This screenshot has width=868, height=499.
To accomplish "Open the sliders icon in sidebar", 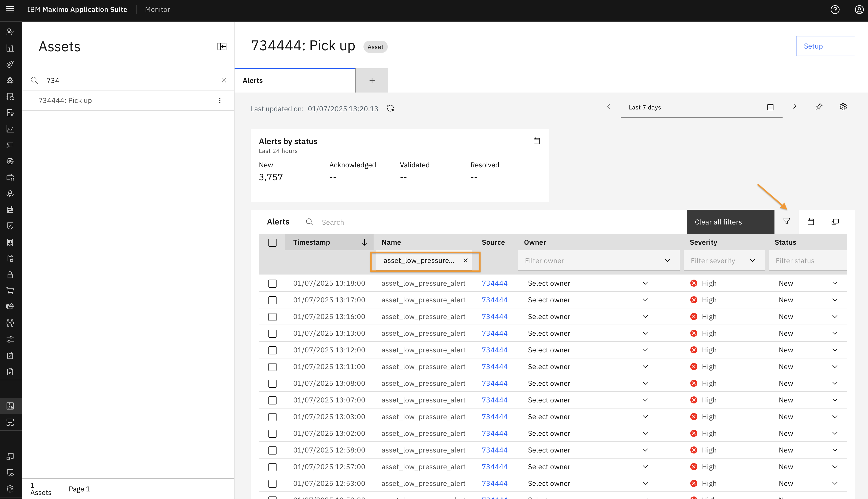I will coord(10,339).
